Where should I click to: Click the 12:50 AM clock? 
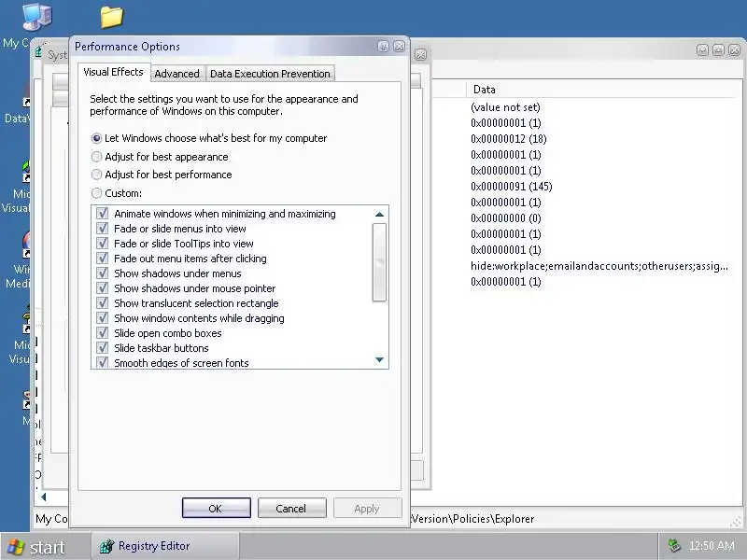pyautogui.click(x=712, y=546)
